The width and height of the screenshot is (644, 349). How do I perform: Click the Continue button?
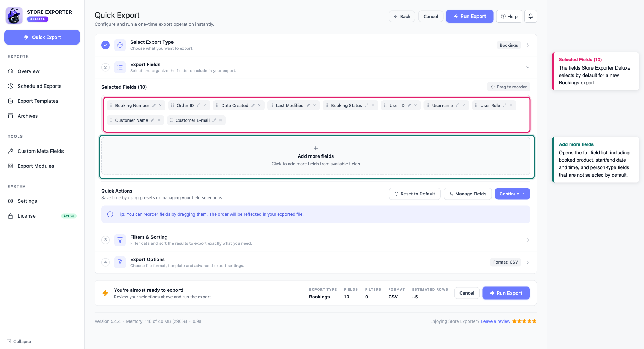coord(512,194)
